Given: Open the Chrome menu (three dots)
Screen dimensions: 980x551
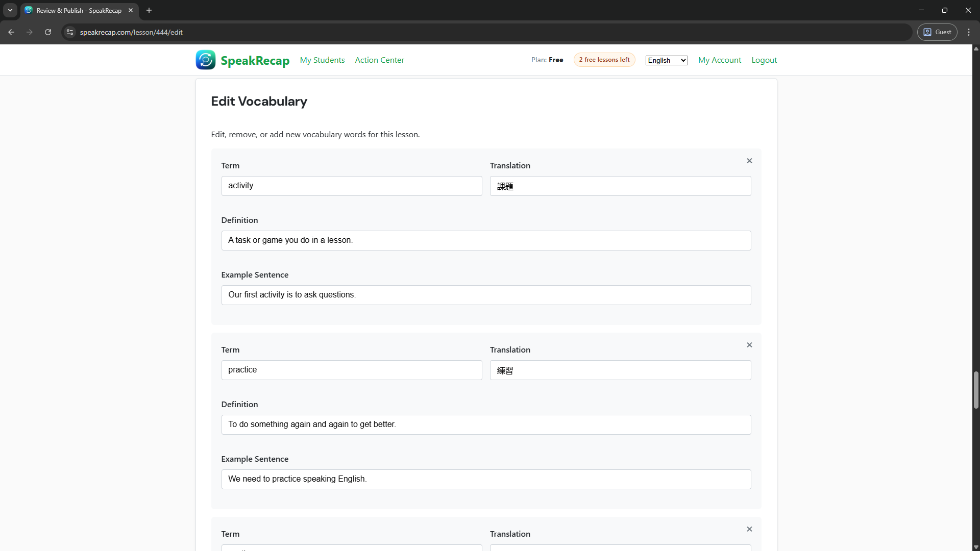Looking at the screenshot, I should [969, 32].
